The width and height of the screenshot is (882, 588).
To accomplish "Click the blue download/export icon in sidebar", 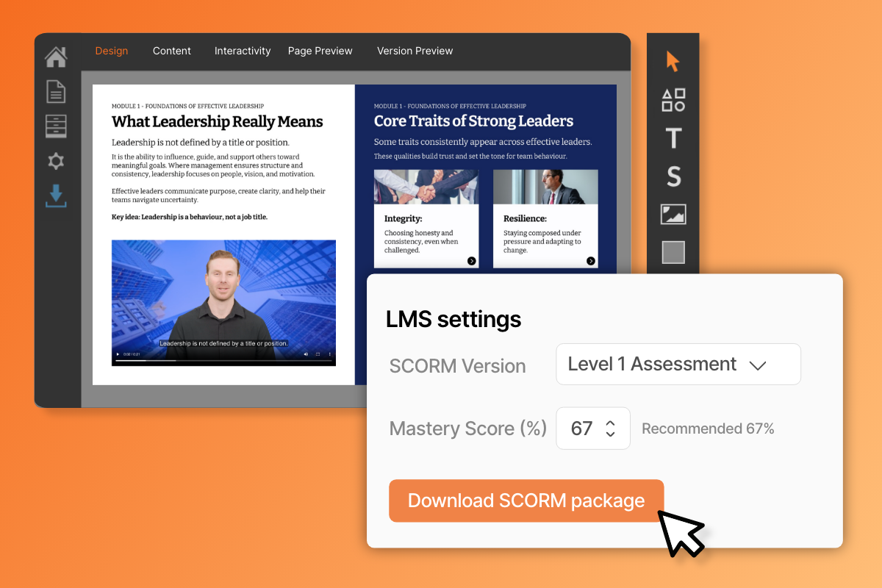I will (56, 196).
